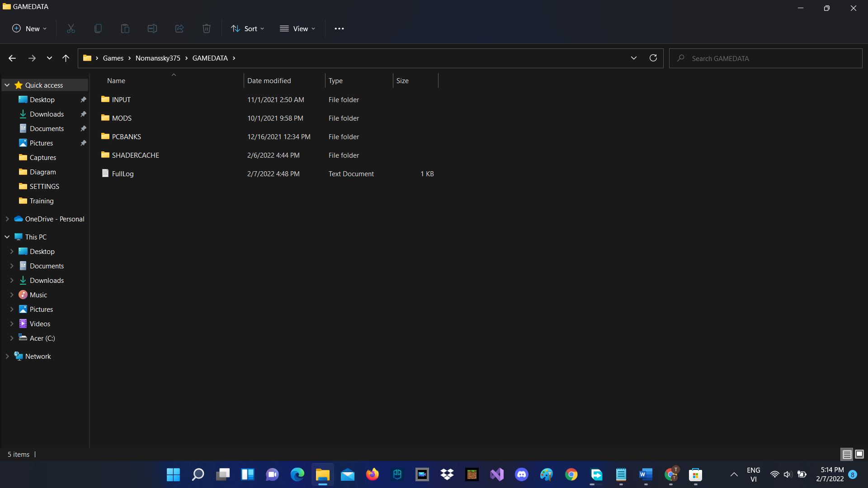Open address bar history dropdown chevron
Screen dimensions: 868x488
point(633,58)
